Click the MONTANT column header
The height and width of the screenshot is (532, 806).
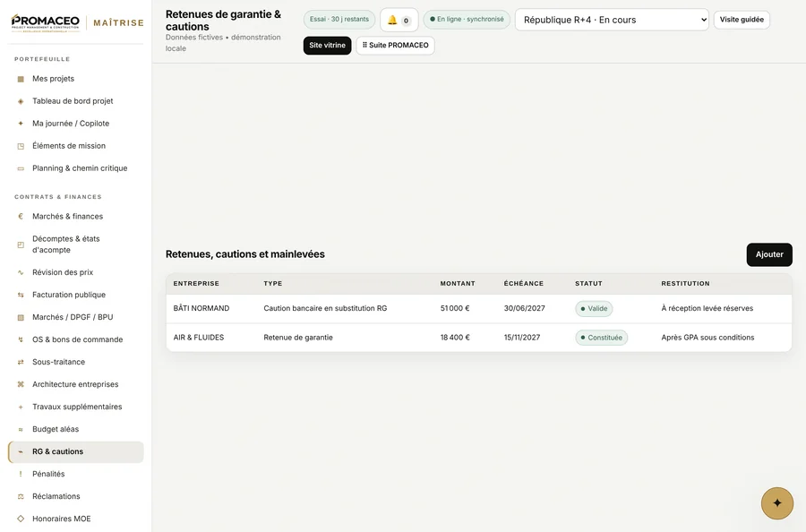tap(458, 284)
